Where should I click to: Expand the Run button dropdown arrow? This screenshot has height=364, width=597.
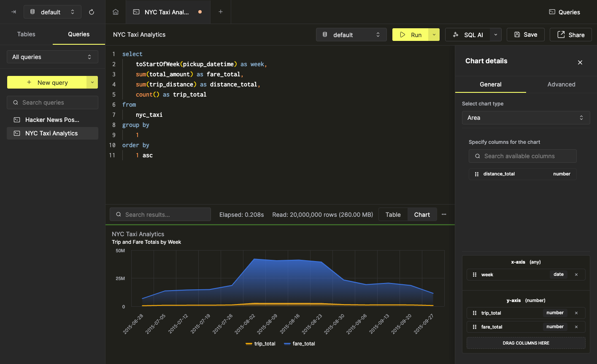[x=434, y=35]
